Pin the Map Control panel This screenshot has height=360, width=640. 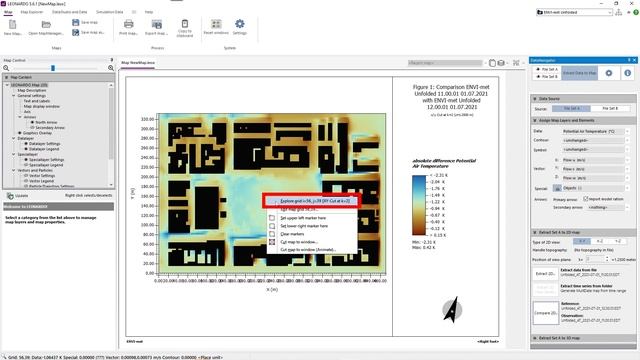pos(111,60)
